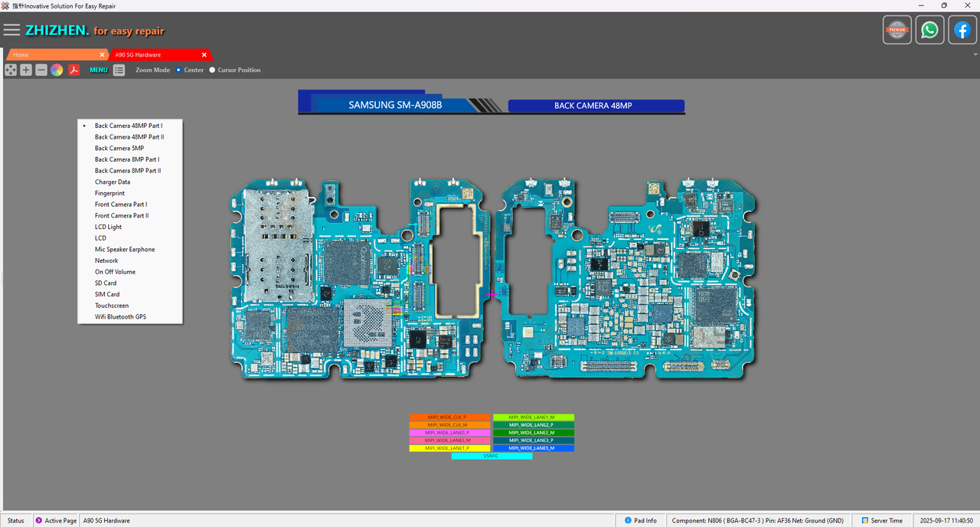The image size is (980, 527).
Task: Click the cyan VSNYC legend label
Action: point(492,456)
